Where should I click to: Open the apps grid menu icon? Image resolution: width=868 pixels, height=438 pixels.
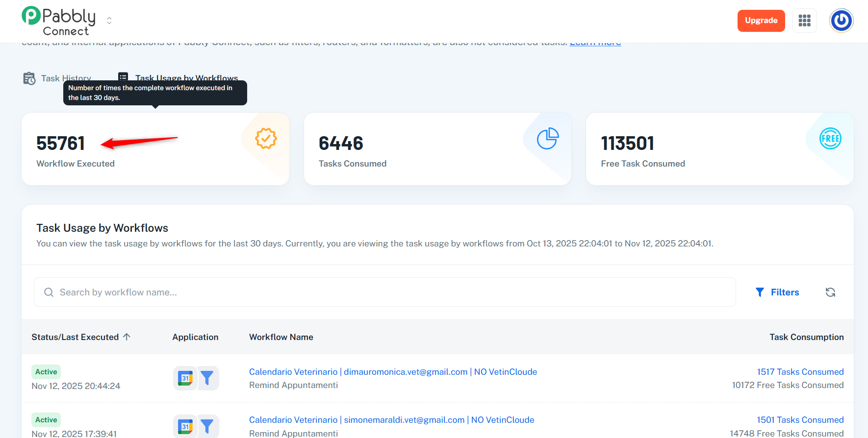coord(804,21)
